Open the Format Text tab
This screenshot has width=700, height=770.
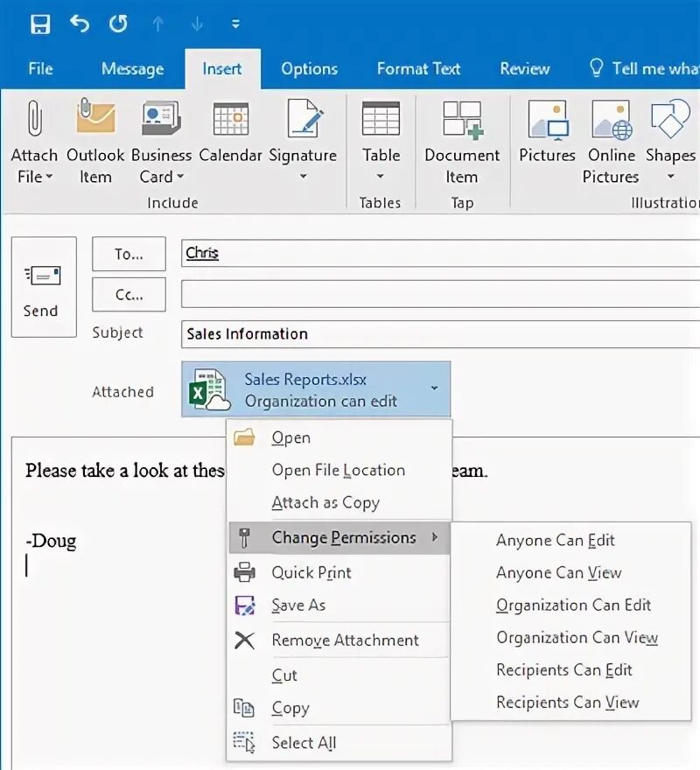click(418, 69)
